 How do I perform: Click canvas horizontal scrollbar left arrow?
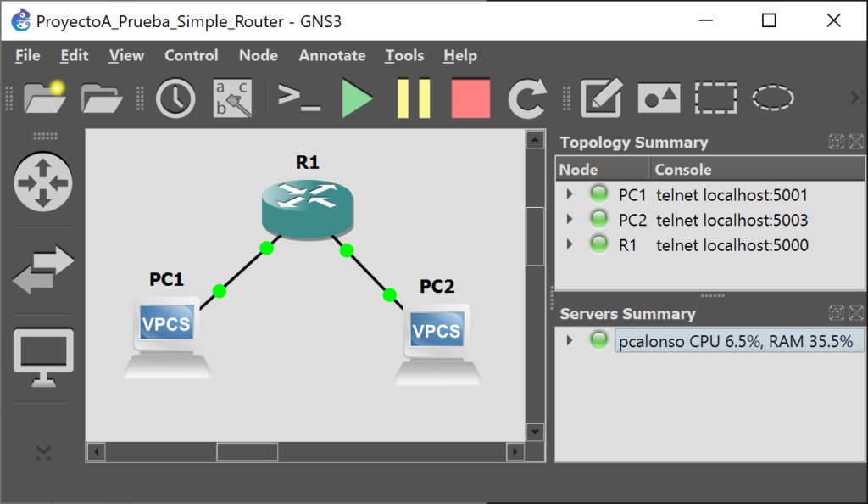click(97, 452)
